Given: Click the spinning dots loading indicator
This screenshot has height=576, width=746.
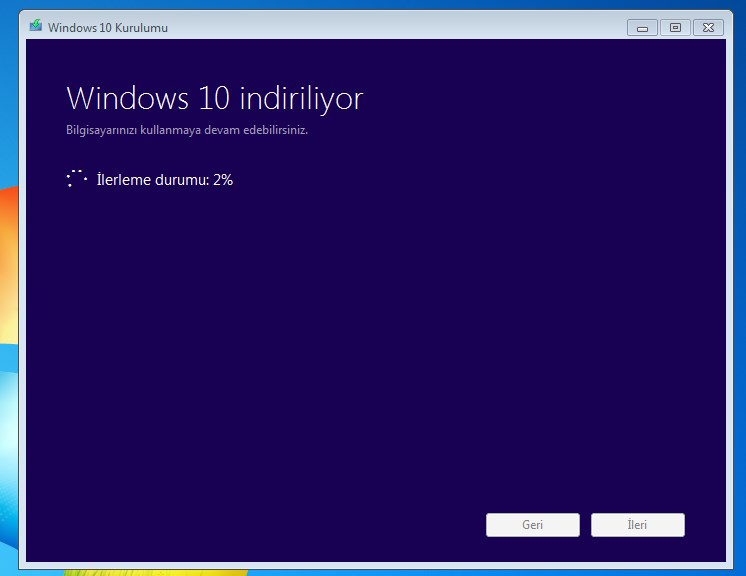Looking at the screenshot, I should (x=77, y=180).
